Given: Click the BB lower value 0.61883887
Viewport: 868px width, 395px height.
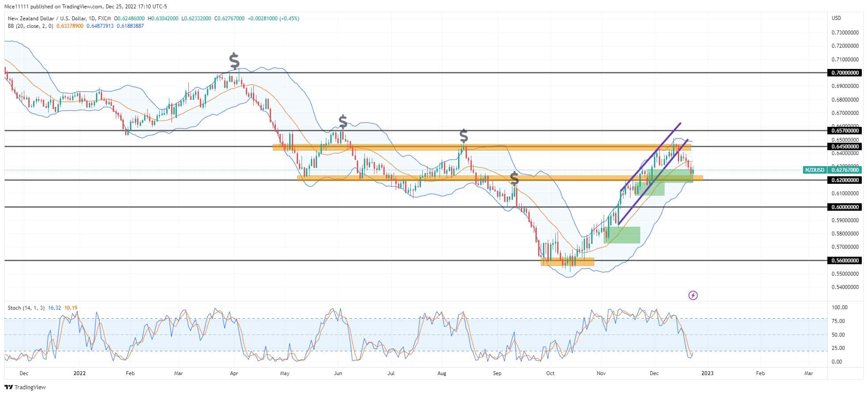Looking at the screenshot, I should (130, 26).
